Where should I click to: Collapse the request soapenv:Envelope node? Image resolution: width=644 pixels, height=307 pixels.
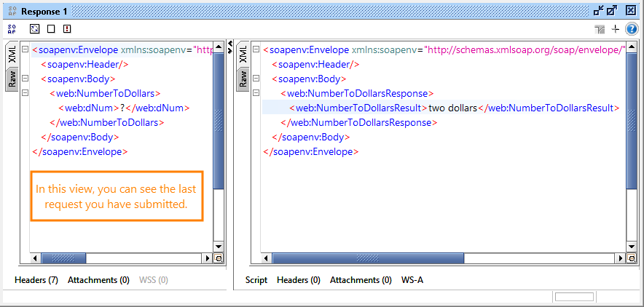coord(25,50)
